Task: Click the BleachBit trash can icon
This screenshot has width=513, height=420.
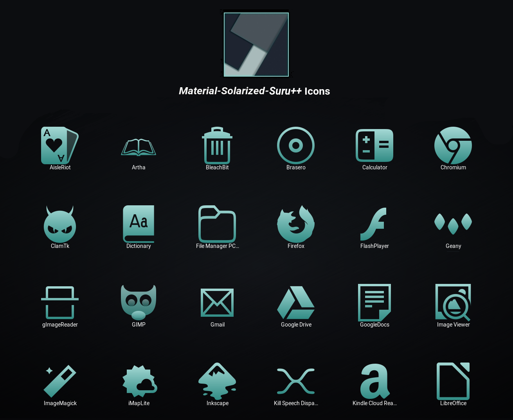Action: [x=217, y=145]
